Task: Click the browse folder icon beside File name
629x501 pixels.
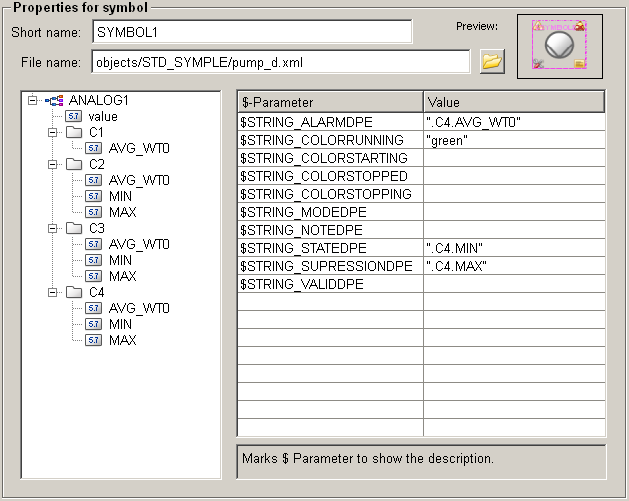Action: (491, 62)
